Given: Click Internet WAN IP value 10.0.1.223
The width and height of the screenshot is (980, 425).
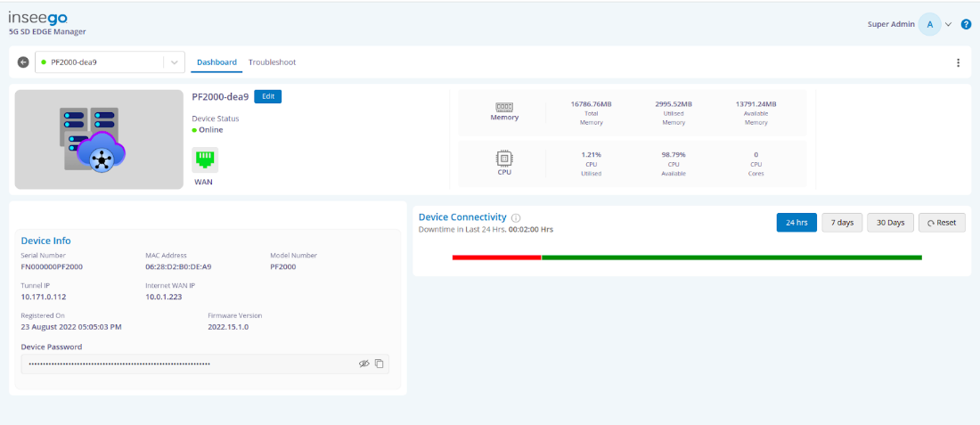Looking at the screenshot, I should (x=164, y=297).
